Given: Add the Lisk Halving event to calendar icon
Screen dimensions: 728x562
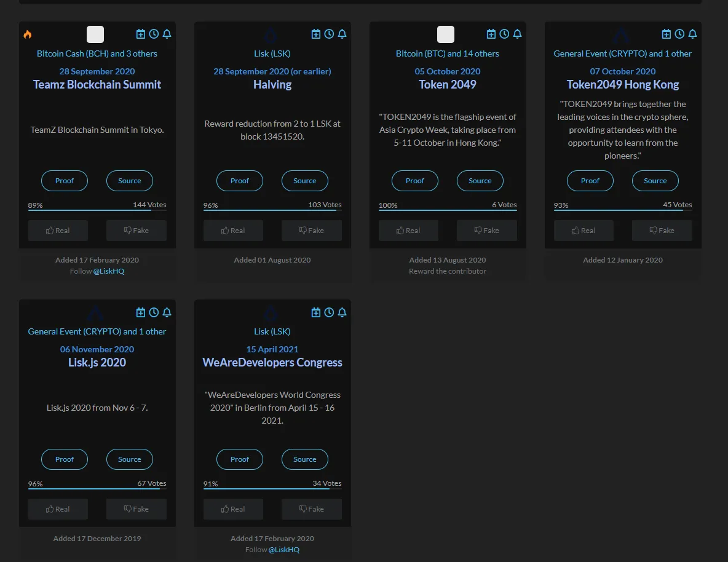Looking at the screenshot, I should click(315, 34).
